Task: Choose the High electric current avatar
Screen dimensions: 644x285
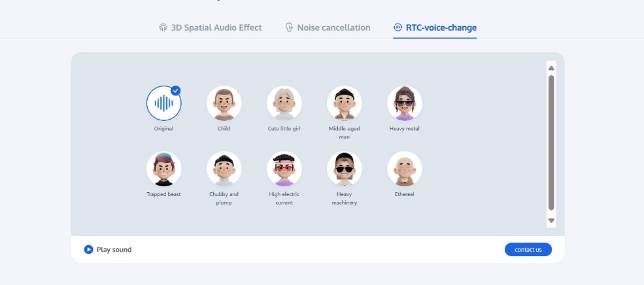Action: (284, 169)
